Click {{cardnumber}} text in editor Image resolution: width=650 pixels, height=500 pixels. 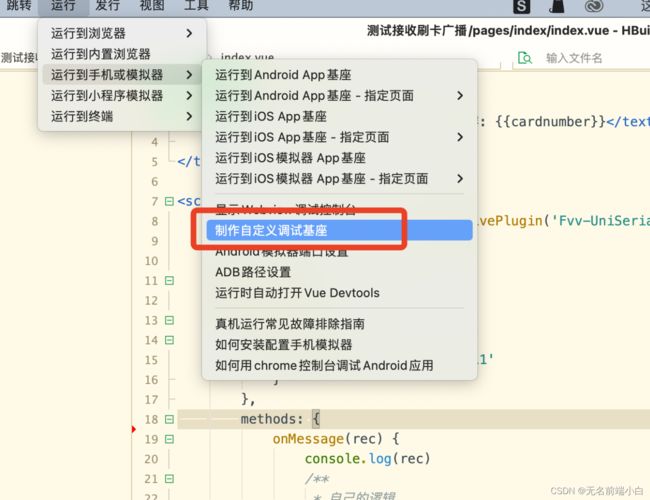[x=551, y=121]
